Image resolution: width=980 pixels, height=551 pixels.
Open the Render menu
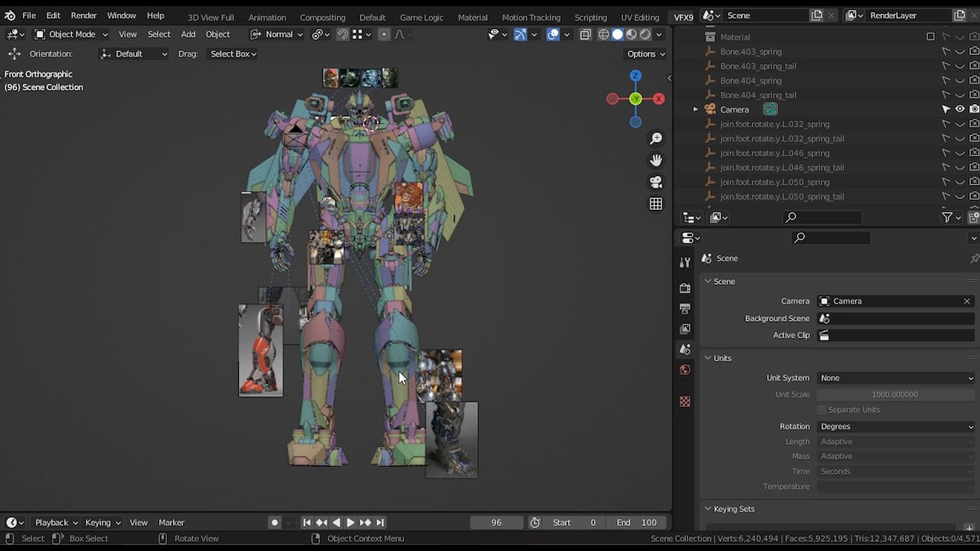83,15
